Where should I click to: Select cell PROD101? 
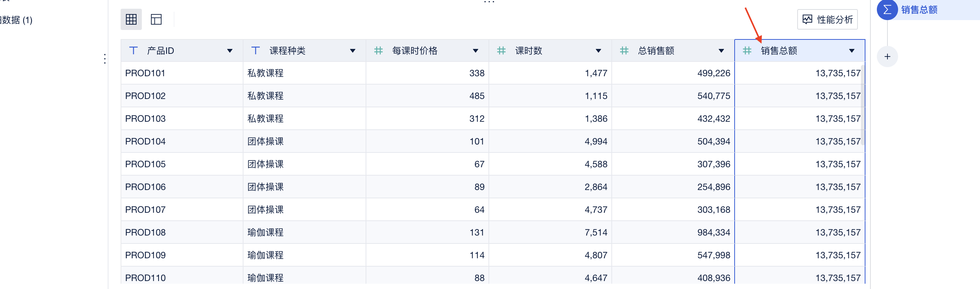[182, 73]
